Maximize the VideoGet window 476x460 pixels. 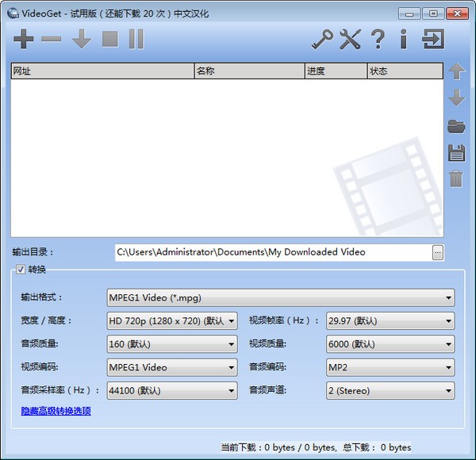click(433, 13)
